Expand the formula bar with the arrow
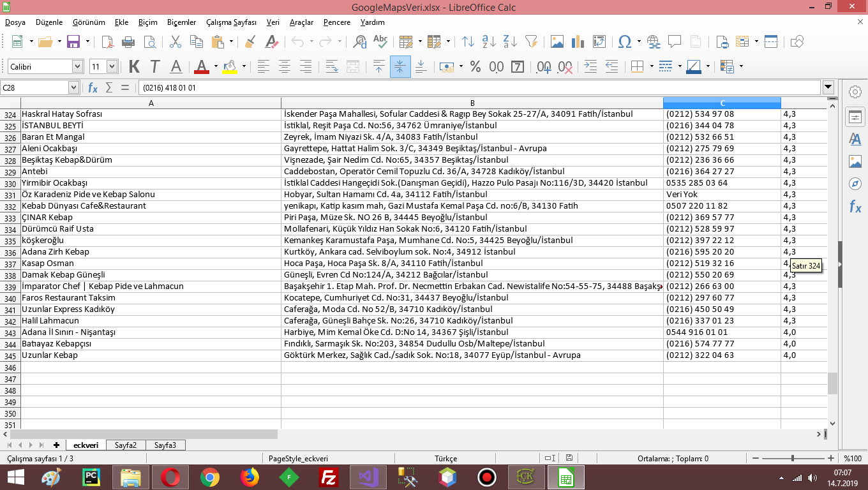 [828, 87]
